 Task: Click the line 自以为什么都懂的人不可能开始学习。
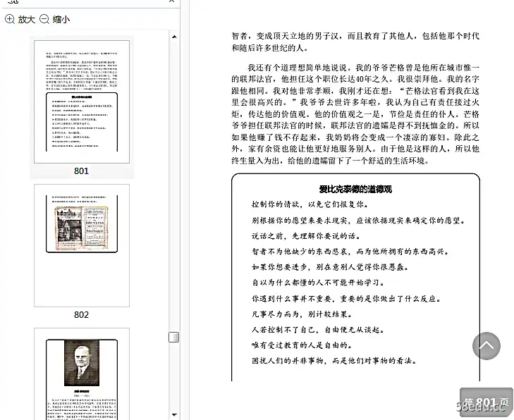coord(318,283)
